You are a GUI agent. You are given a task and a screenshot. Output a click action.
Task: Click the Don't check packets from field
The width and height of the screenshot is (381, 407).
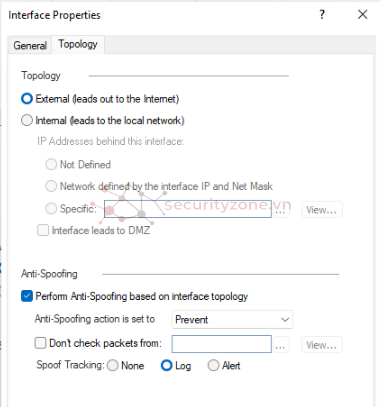(x=222, y=344)
